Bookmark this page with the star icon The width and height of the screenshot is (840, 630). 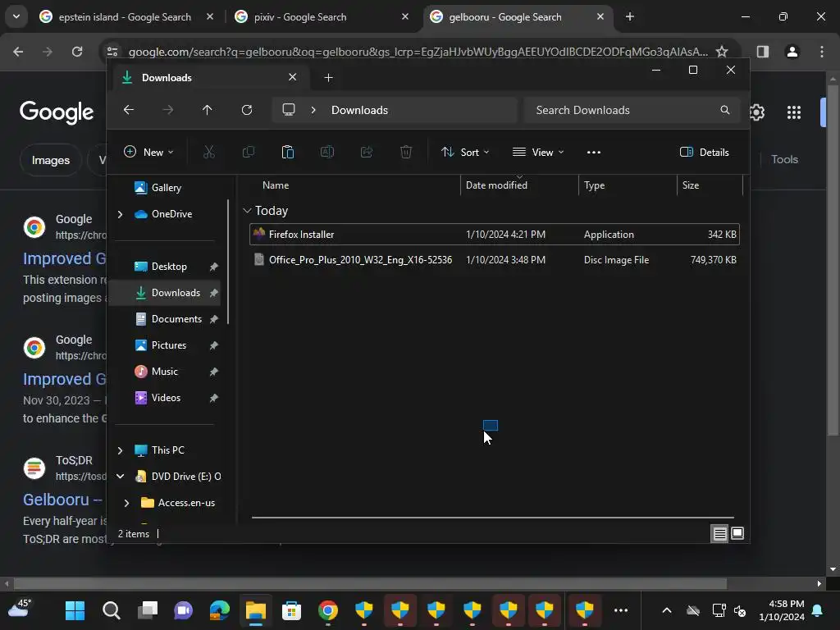click(x=722, y=52)
